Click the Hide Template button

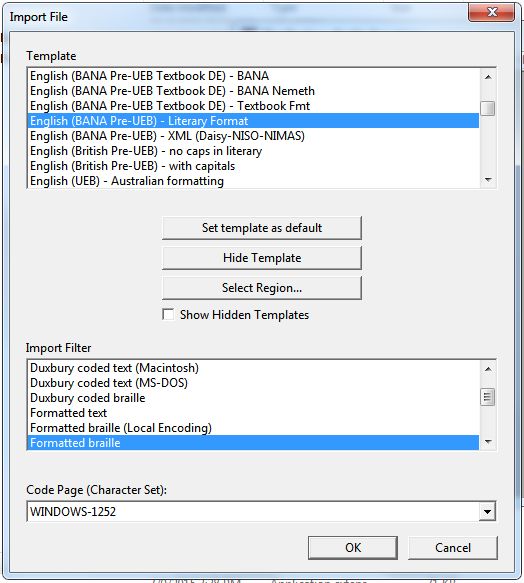pyautogui.click(x=262, y=258)
